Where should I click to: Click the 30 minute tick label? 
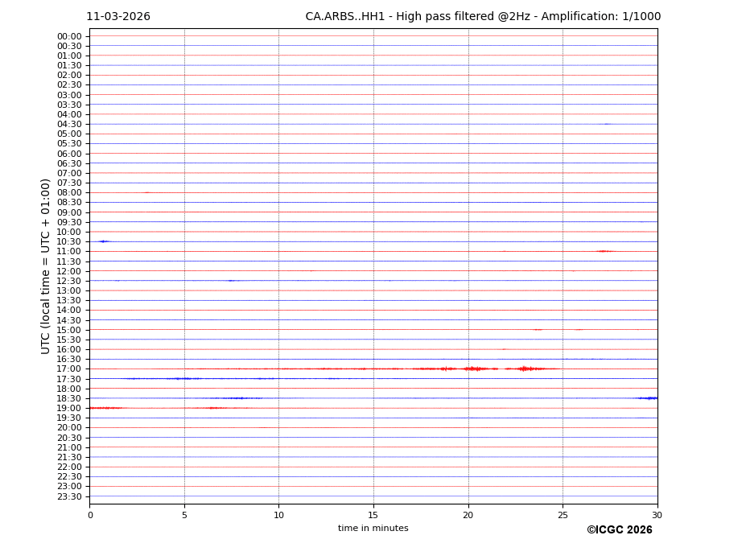[657, 516]
